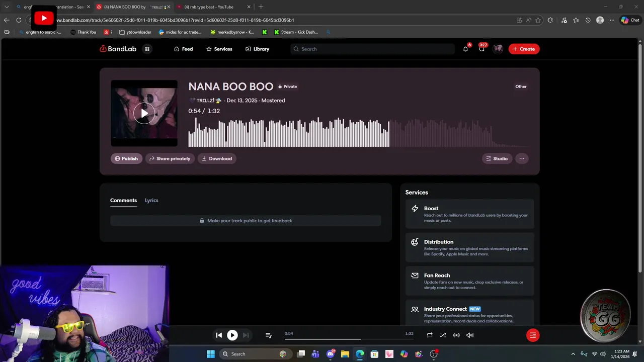Open the BandLab apps grid menu
644x362 pixels.
tap(147, 49)
